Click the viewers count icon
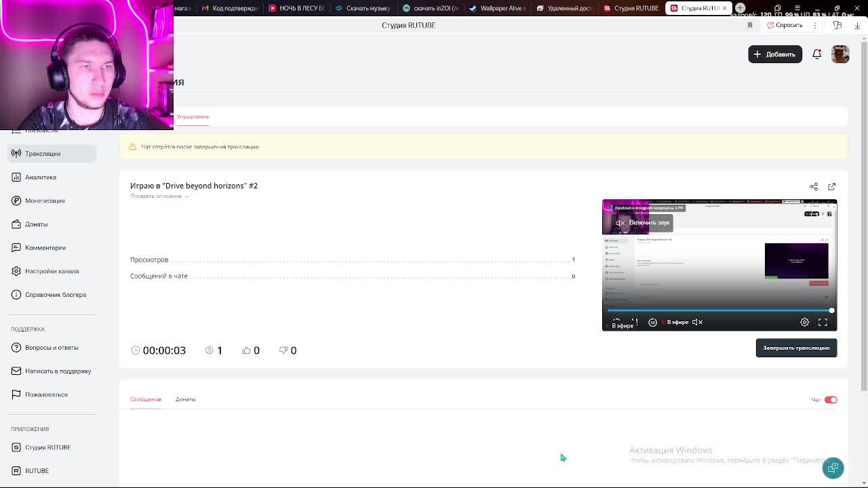 (210, 350)
